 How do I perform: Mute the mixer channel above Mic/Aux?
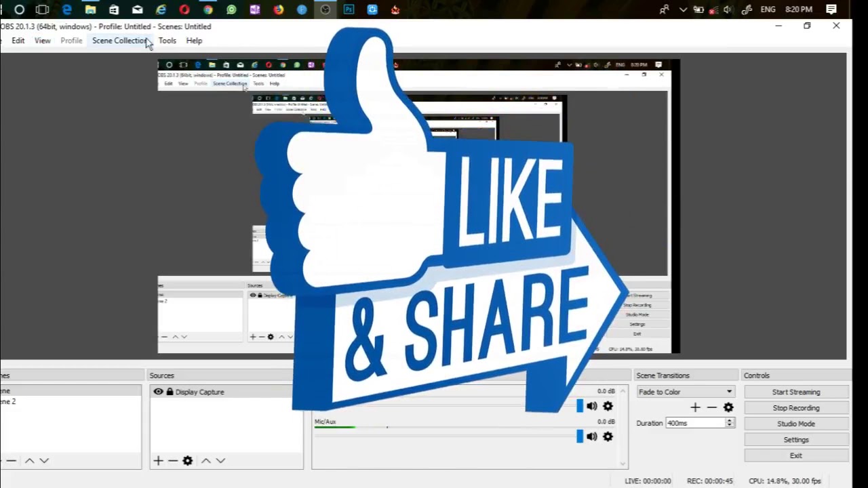pos(592,406)
